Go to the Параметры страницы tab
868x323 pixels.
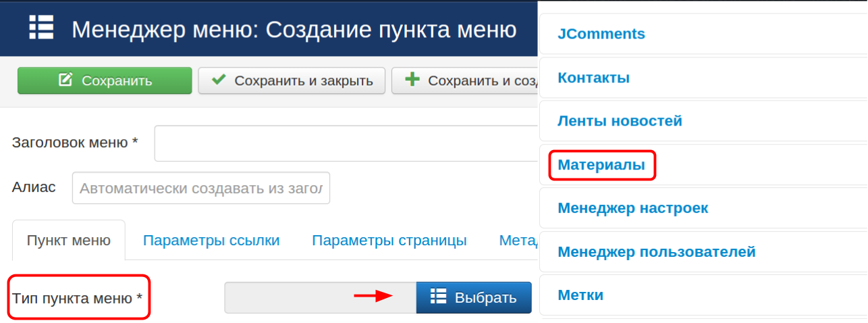389,241
